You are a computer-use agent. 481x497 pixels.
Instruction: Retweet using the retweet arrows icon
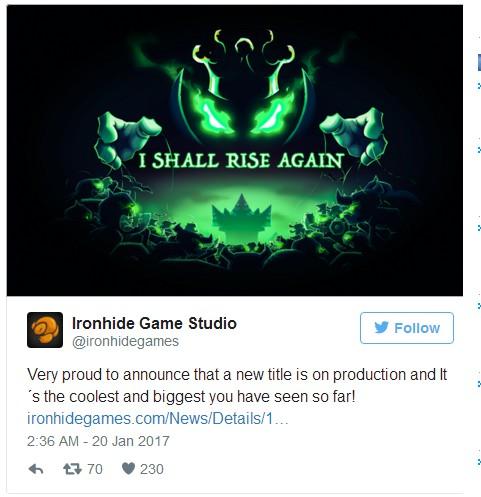[72, 469]
